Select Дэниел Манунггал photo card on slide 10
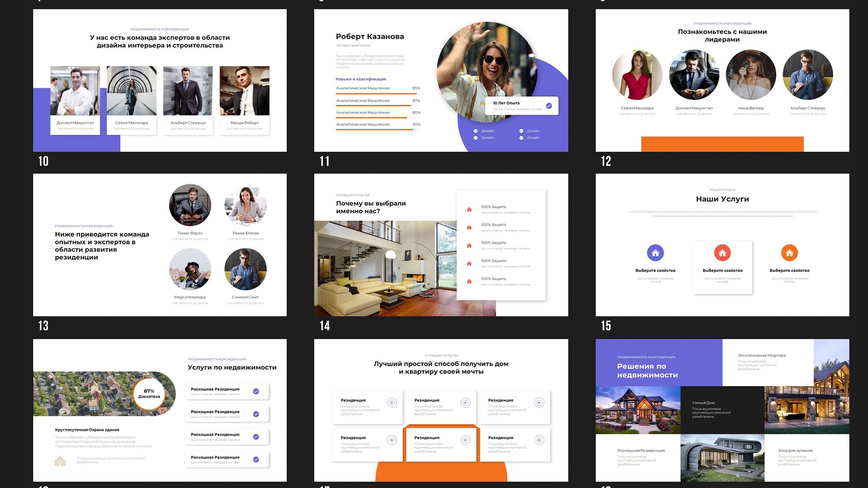868x488 pixels. (x=75, y=100)
